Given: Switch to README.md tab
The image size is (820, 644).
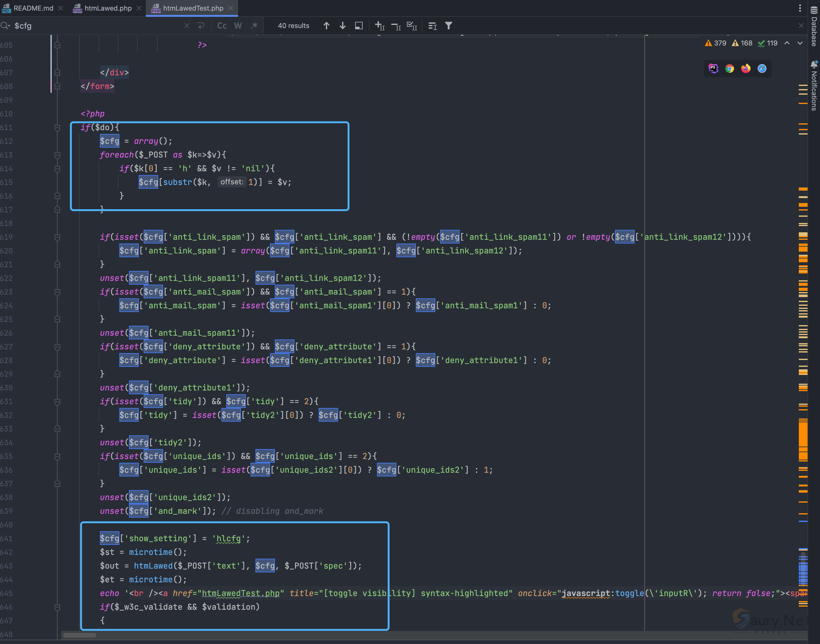Looking at the screenshot, I should pos(33,8).
